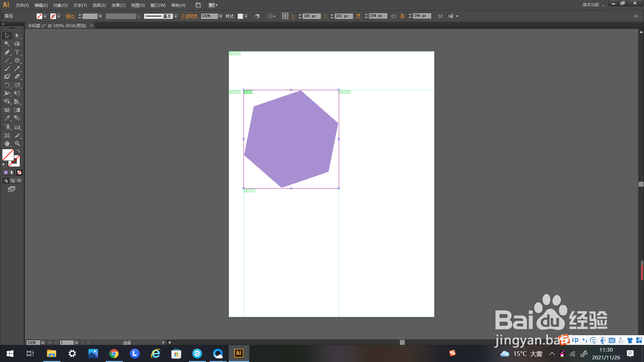Screen dimensions: 644x362
Task: Select the Magic Wand tool
Action: tap(7, 44)
